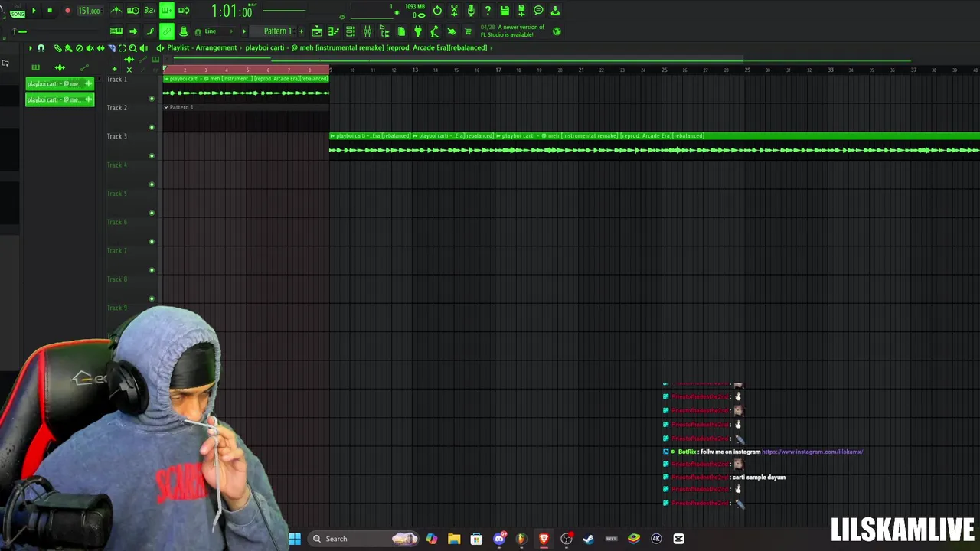Click the shopping cart icon
The width and height of the screenshot is (980, 551).
[x=468, y=31]
